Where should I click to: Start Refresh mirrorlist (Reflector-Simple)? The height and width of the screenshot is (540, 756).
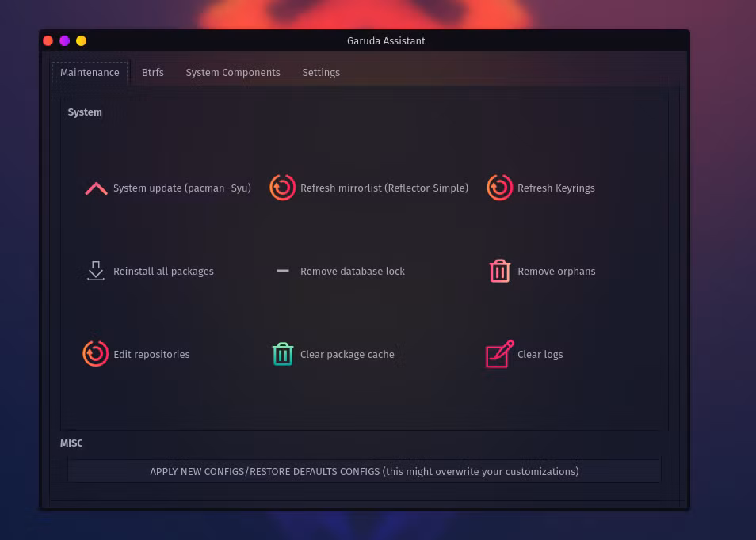(x=384, y=188)
